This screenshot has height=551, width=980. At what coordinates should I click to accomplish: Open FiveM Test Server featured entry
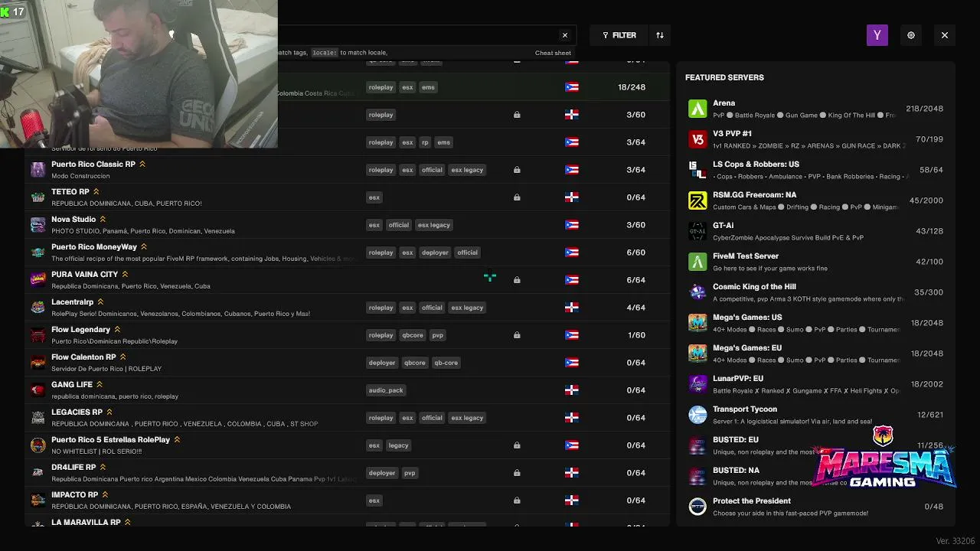pos(815,262)
